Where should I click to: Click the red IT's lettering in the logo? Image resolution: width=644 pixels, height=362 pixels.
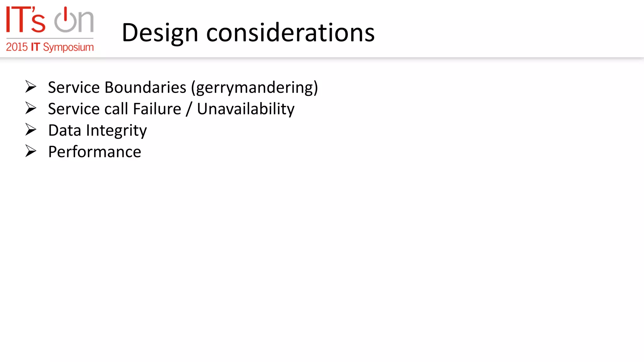click(26, 19)
